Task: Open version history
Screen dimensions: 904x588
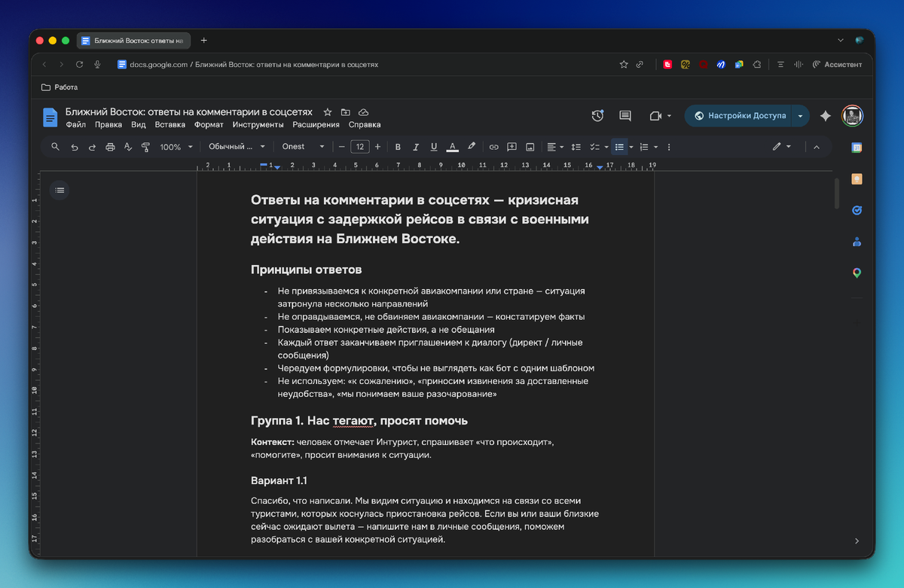Action: pyautogui.click(x=597, y=116)
